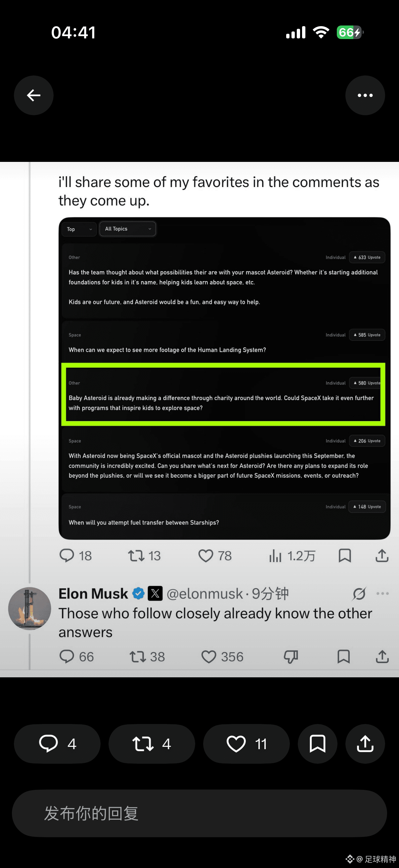Tap bottom bar repost button showing 4

(x=152, y=744)
